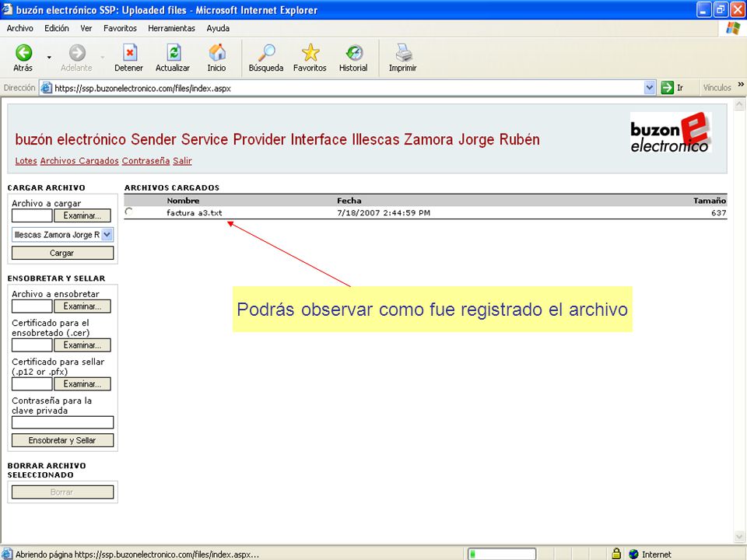Open the Búsqueda search pane

tap(266, 58)
